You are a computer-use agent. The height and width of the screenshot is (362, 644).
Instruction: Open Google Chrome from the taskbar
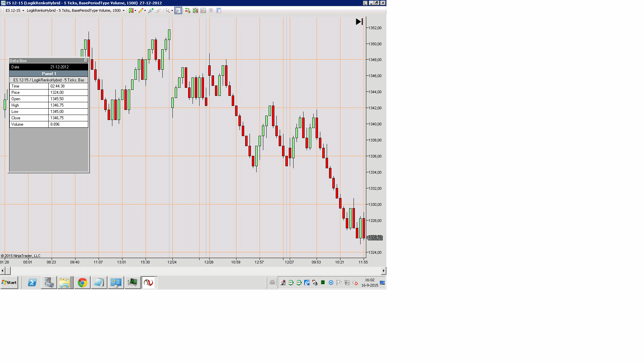point(82,283)
